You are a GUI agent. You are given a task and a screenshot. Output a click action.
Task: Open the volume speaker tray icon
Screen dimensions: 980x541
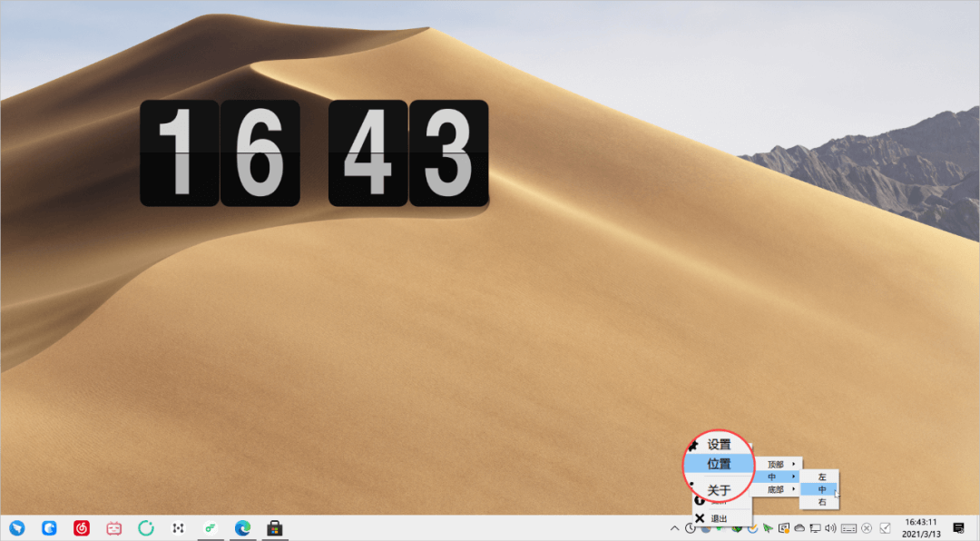click(x=830, y=528)
